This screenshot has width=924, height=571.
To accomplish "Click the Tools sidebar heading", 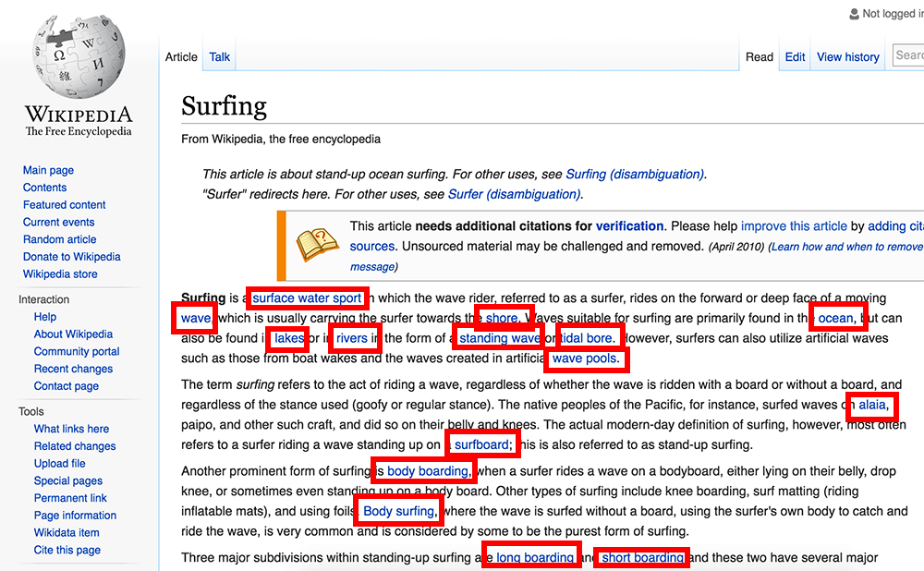I will pyautogui.click(x=30, y=411).
